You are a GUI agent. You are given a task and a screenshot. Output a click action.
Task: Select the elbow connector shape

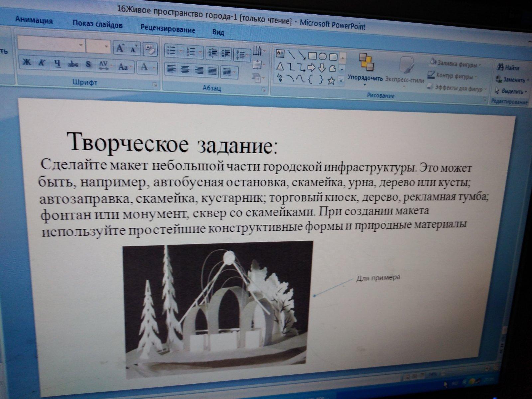point(291,67)
